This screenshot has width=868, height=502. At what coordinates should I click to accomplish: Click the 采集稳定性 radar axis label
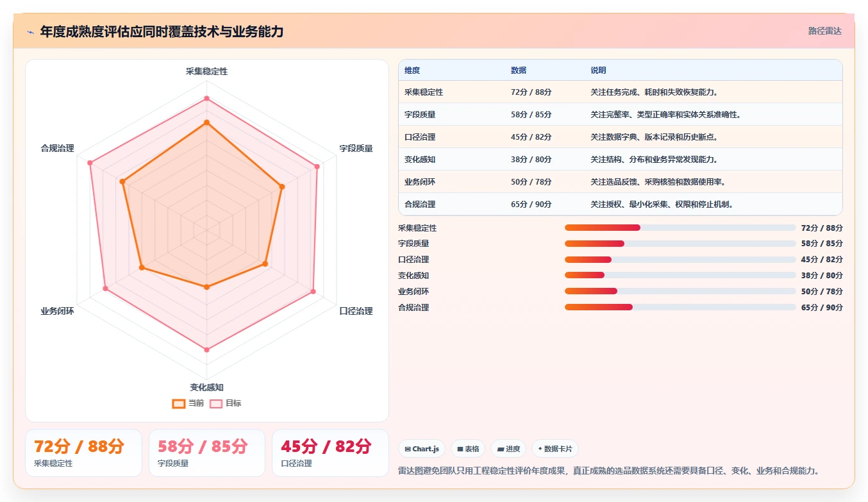point(206,71)
